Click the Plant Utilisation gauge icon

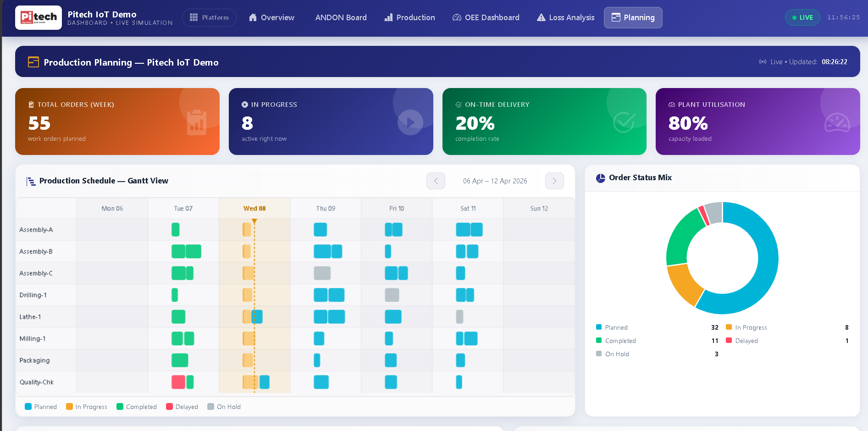point(837,122)
